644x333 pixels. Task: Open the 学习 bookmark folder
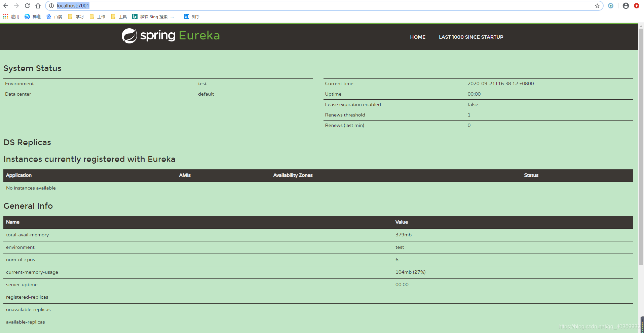point(76,16)
